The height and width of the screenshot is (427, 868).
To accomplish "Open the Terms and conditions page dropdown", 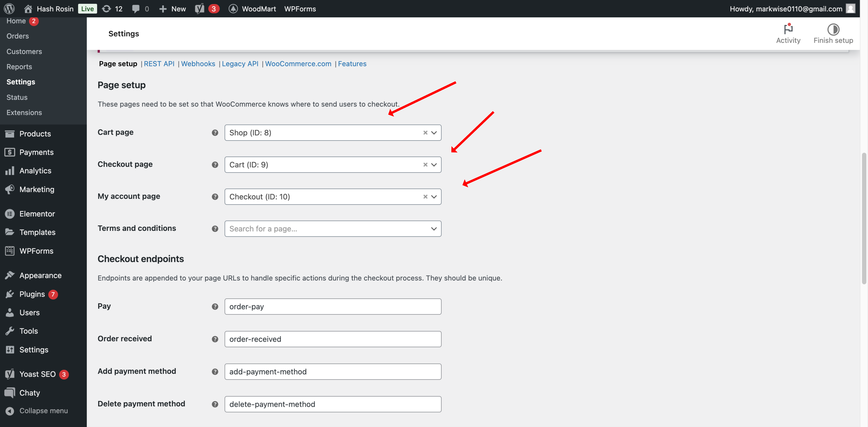I will 333,229.
